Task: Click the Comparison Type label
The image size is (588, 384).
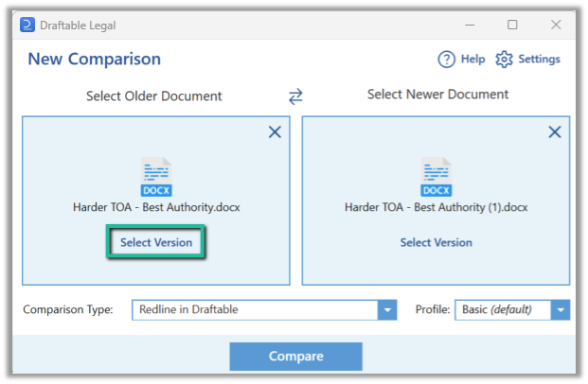Action: [68, 310]
